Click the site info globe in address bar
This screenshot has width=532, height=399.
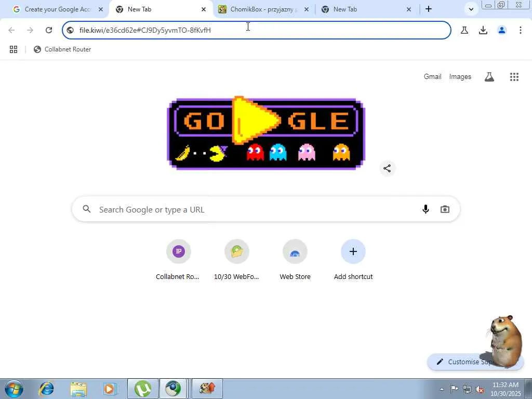pos(70,30)
